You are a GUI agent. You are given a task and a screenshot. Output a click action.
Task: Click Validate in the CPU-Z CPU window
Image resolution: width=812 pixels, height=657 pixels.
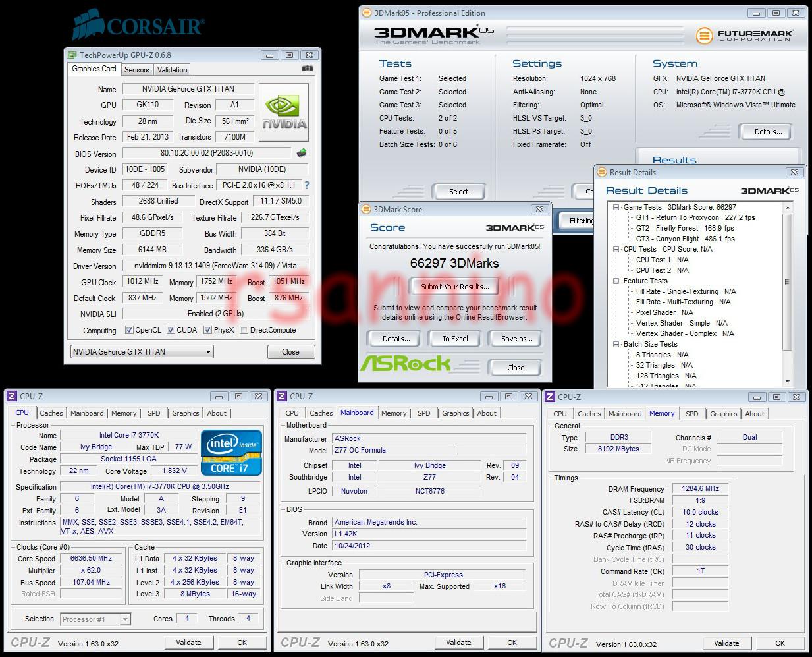pos(188,643)
